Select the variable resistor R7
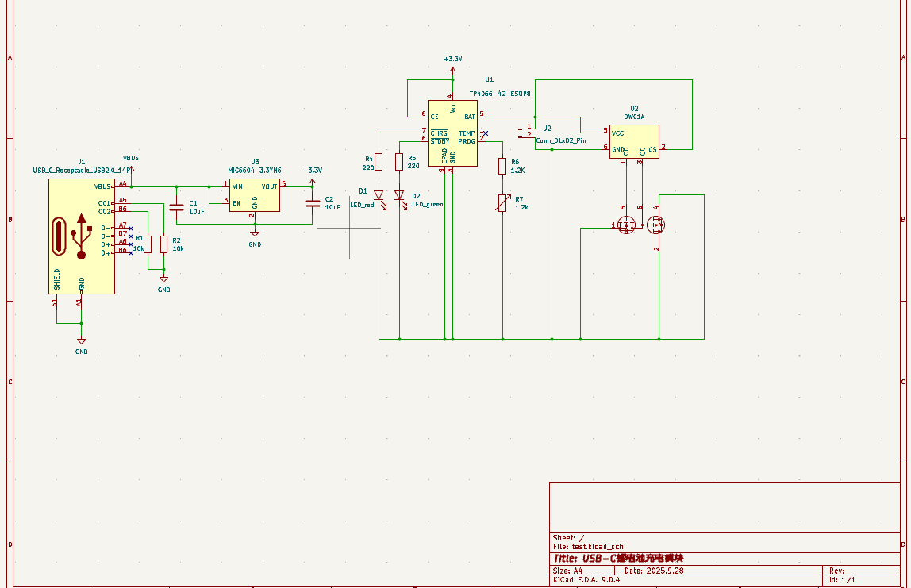The width and height of the screenshot is (911, 588). (502, 203)
